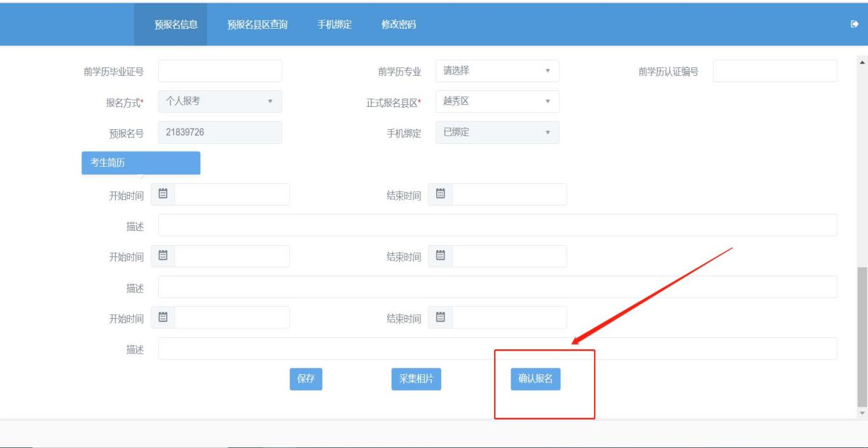The image size is (868, 448).
Task: Open calendar icon for third 结束时间
Action: [x=440, y=317]
